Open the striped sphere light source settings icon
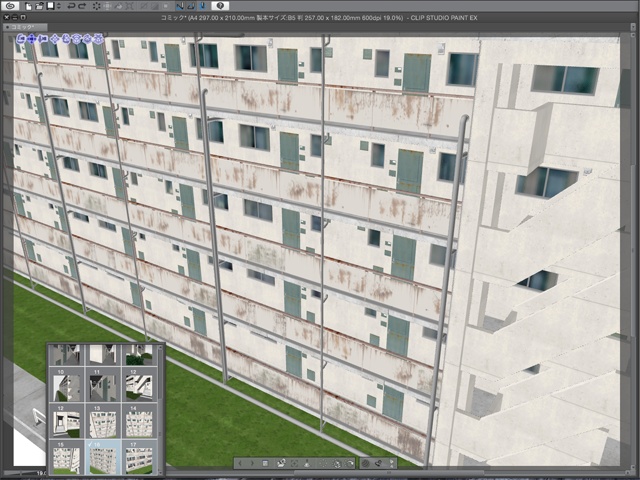The height and width of the screenshot is (480, 640). pyautogui.click(x=366, y=463)
